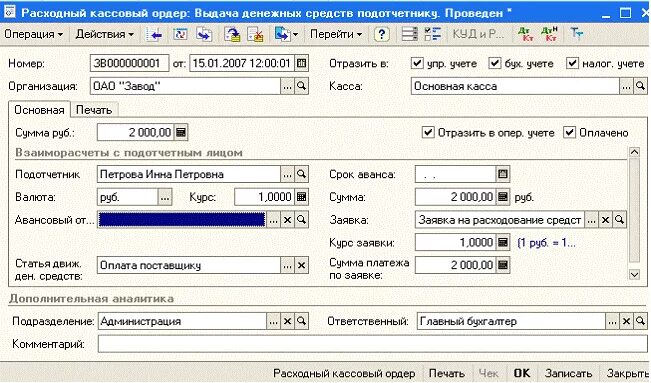
Task: Click bottom Печать button
Action: (x=447, y=373)
